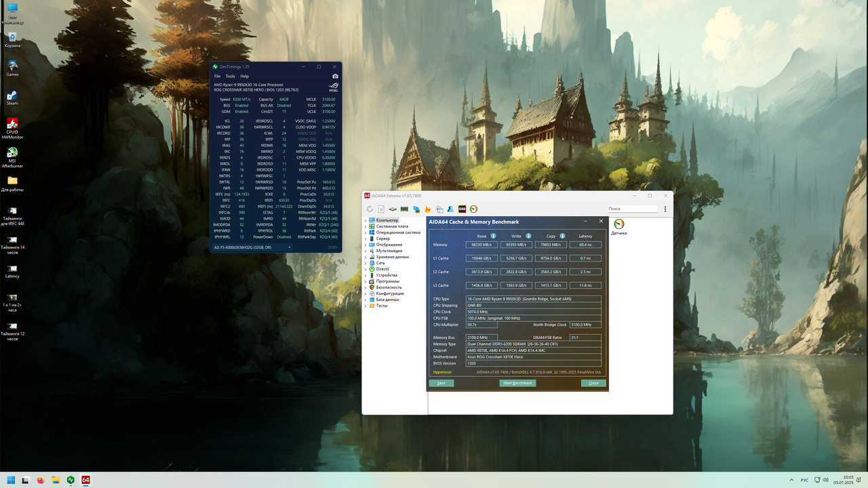Screen dimensions: 868x488
Task: Click the Датчики sensors icon in AIDA64
Action: (x=618, y=224)
